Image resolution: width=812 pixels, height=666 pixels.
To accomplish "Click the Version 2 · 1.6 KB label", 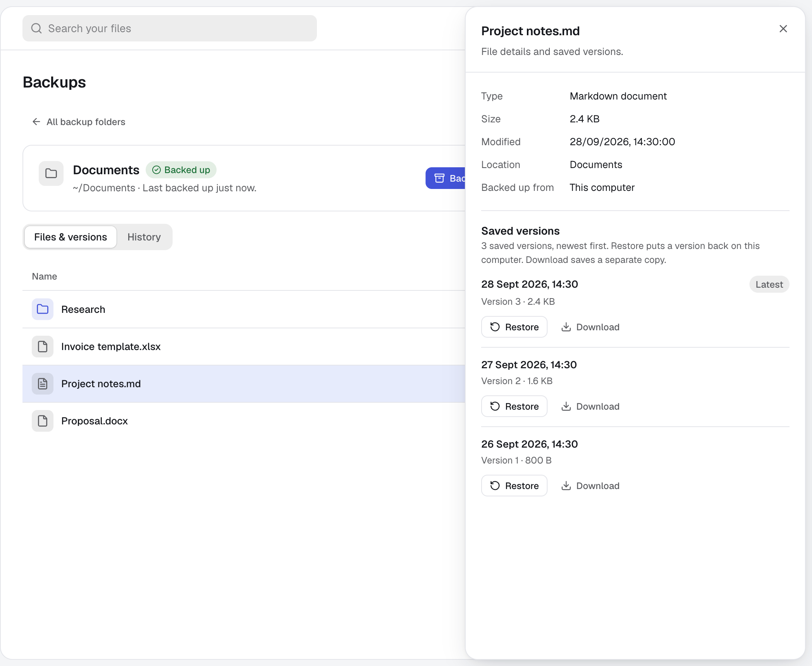I will [517, 381].
